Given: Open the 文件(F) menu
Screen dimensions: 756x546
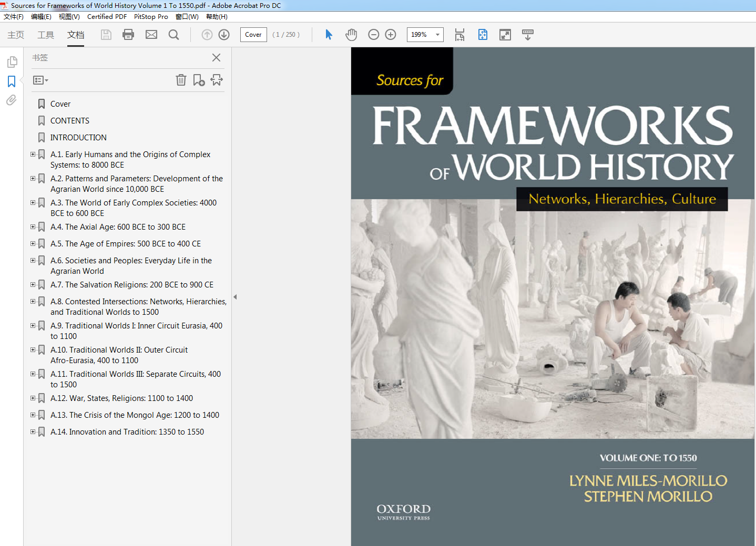Looking at the screenshot, I should coord(14,17).
